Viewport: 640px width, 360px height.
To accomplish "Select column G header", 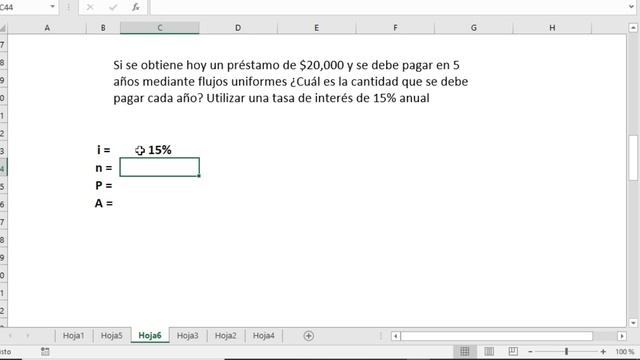I will (473, 28).
